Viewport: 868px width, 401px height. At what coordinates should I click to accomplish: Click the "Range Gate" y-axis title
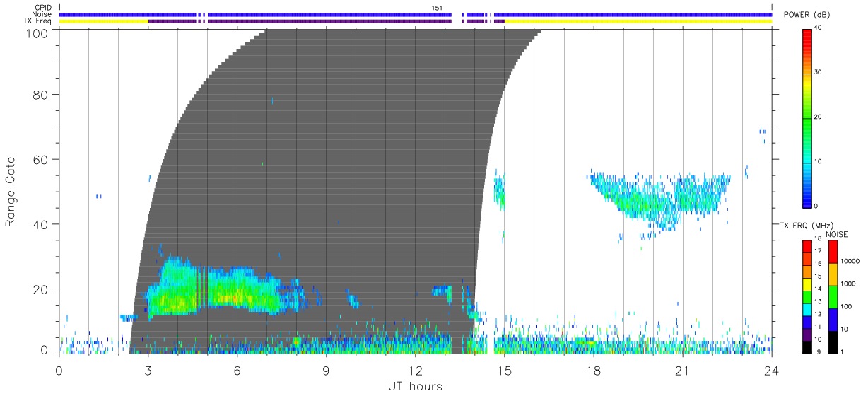pyautogui.click(x=11, y=192)
